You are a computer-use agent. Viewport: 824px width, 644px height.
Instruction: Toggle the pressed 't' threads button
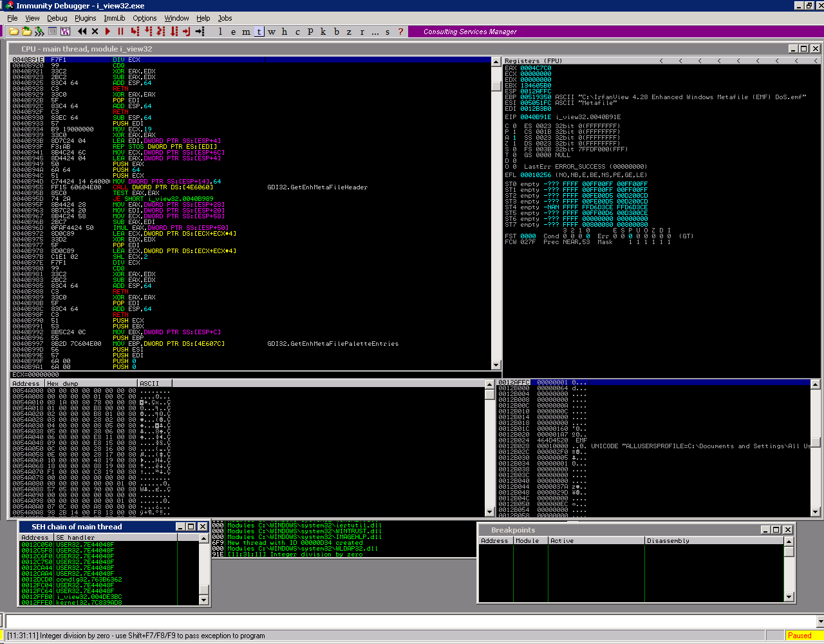point(259,32)
